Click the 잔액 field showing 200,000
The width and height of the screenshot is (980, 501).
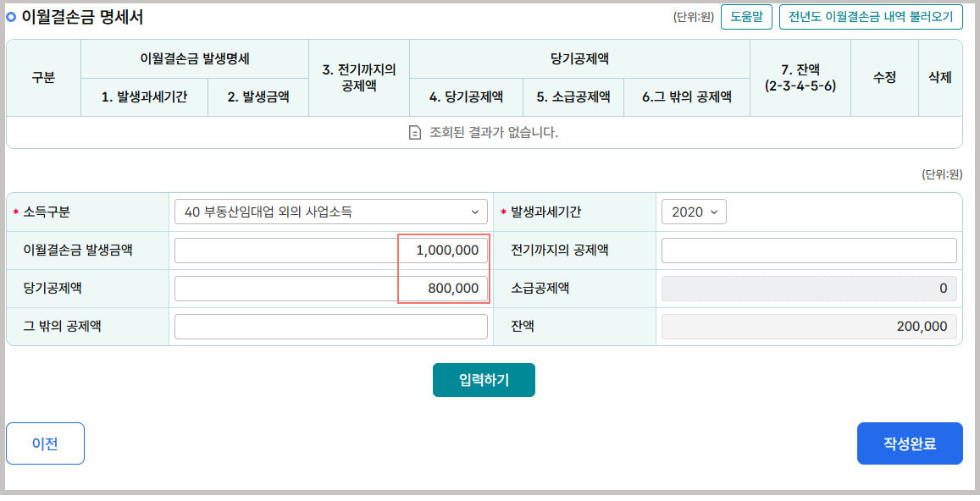point(809,326)
